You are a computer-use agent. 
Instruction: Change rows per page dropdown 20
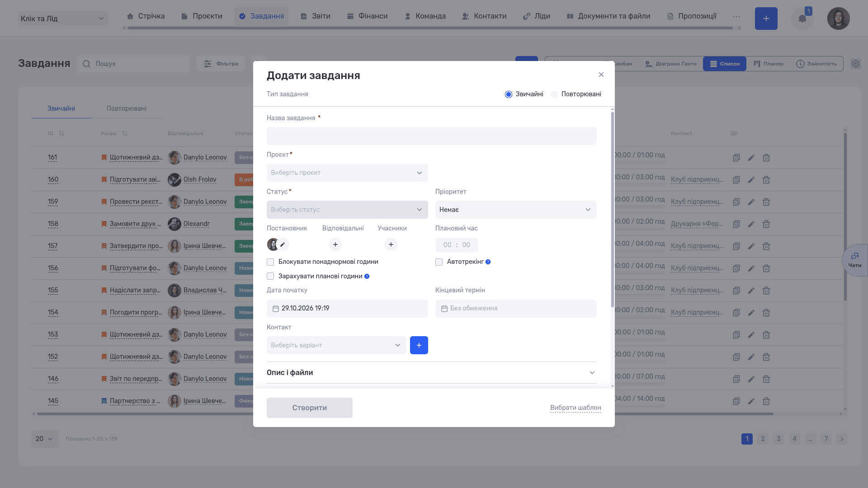pyautogui.click(x=45, y=439)
